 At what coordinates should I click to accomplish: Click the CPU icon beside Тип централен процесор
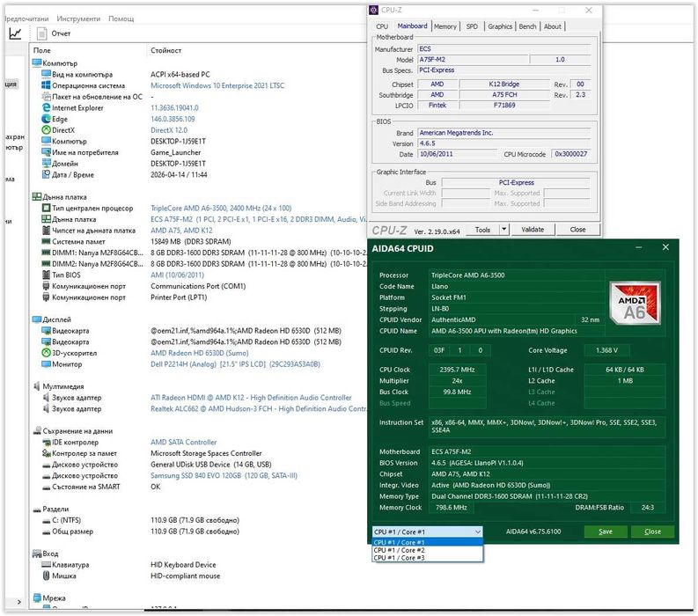coord(46,208)
